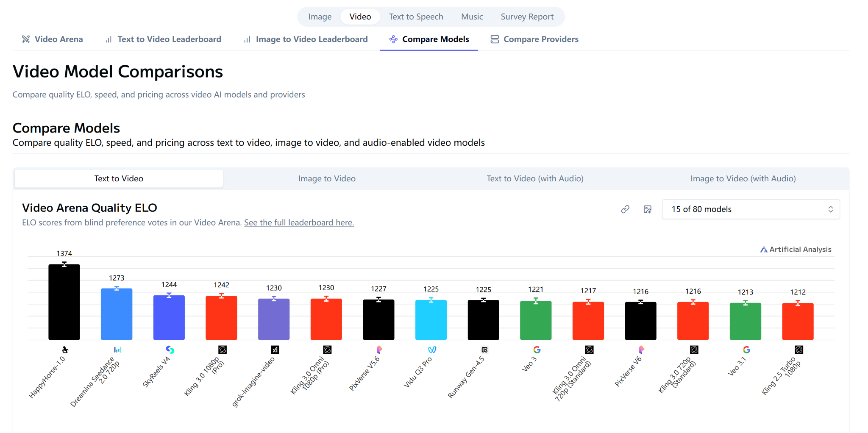
Task: Open the '15 of 80 models' dropdown
Action: tap(751, 209)
